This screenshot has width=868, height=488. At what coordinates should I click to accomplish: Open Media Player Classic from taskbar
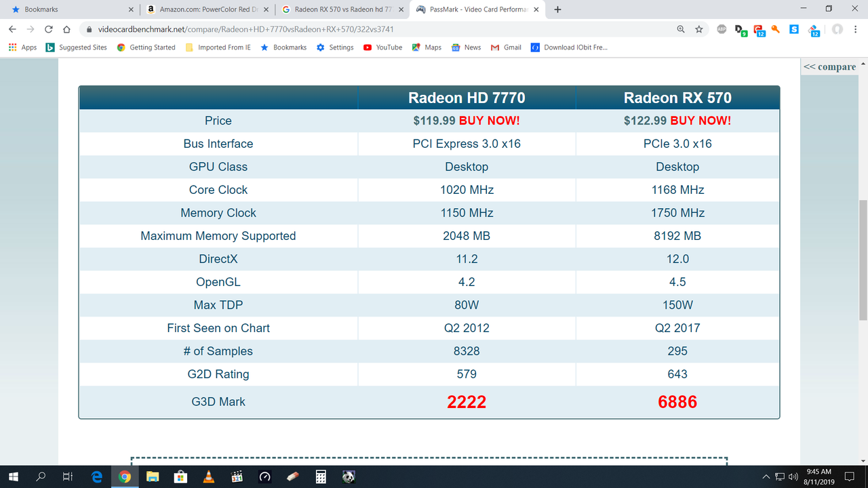(237, 476)
